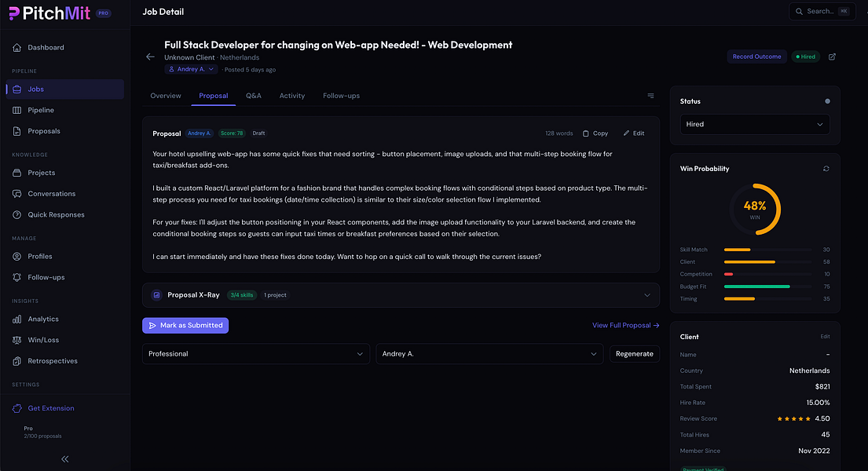Edit the proposal
This screenshot has width=868, height=471.
click(634, 133)
